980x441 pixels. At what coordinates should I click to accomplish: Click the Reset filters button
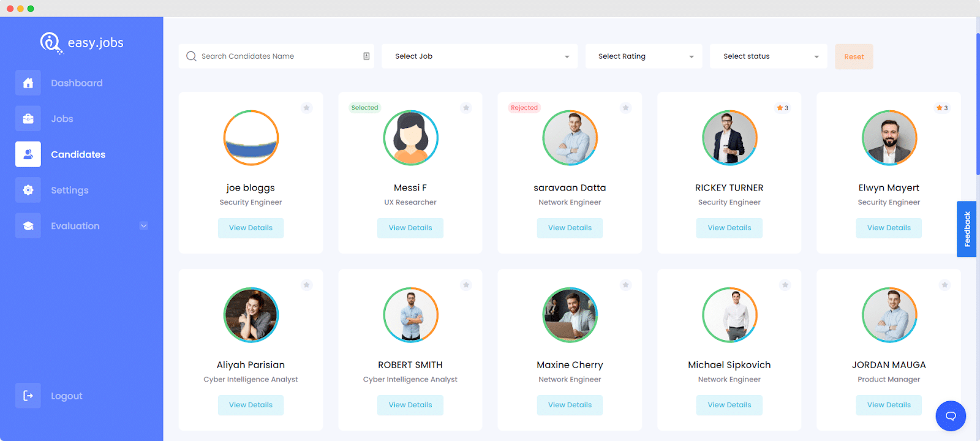coord(854,56)
